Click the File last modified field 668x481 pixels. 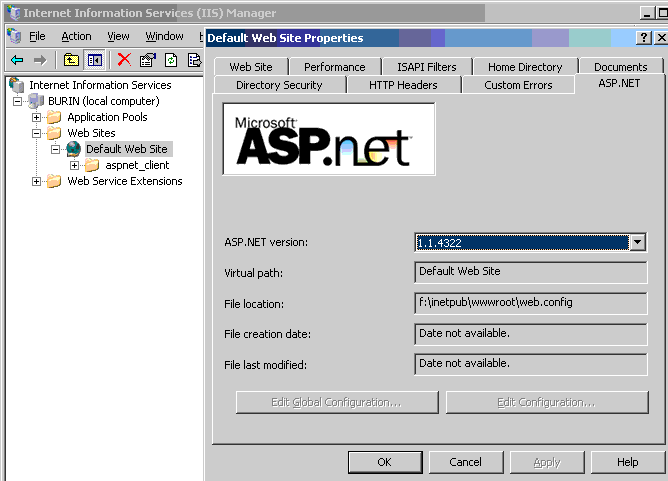(530, 364)
